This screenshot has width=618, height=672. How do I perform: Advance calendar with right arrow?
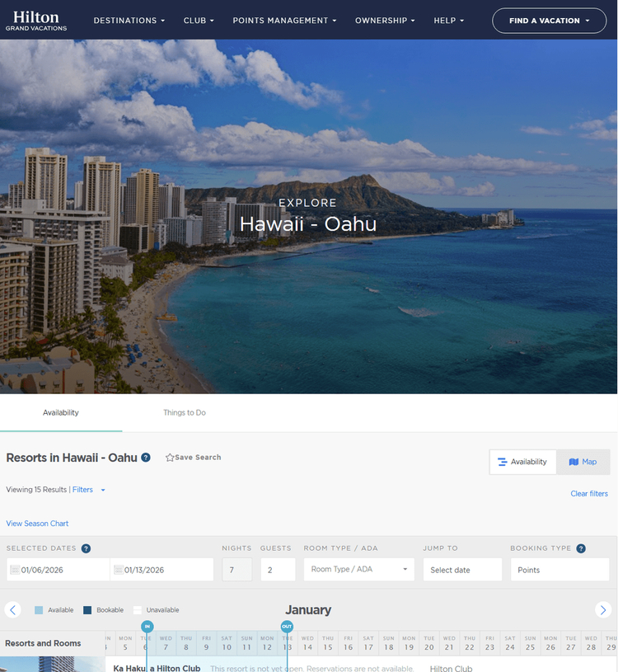coord(603,610)
